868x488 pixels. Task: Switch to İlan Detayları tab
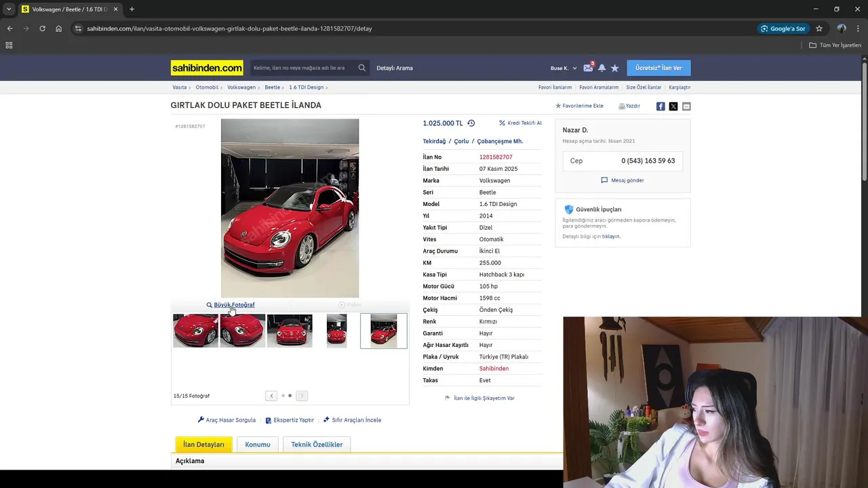pos(203,445)
